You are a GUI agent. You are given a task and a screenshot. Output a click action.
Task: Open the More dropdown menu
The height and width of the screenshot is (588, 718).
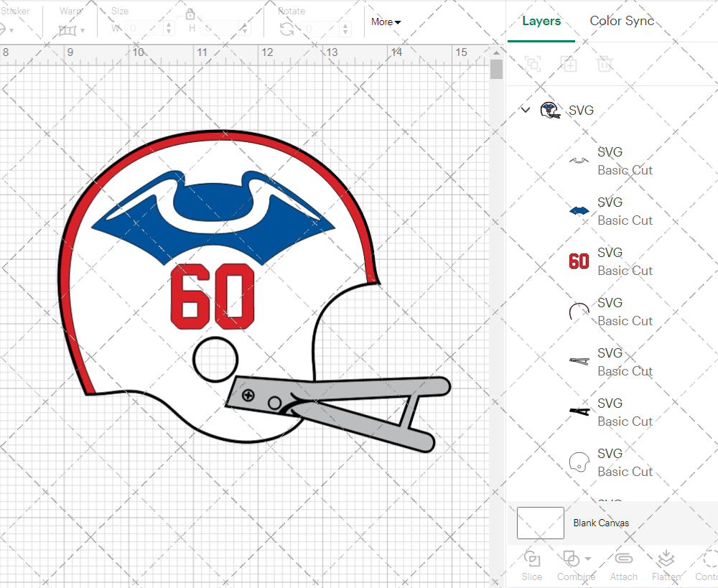(386, 22)
